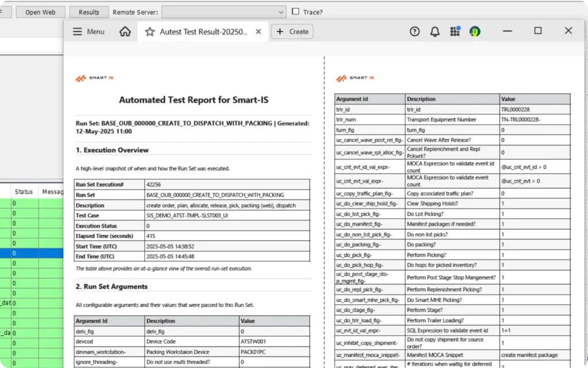Screen dimensions: 588x368
Task: Click the Smart IS logo on left page
Action: point(95,78)
